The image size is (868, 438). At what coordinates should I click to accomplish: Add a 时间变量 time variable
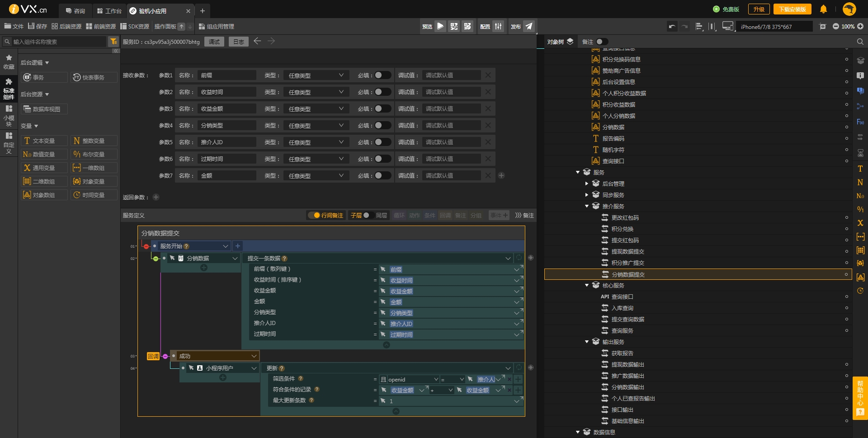point(94,195)
